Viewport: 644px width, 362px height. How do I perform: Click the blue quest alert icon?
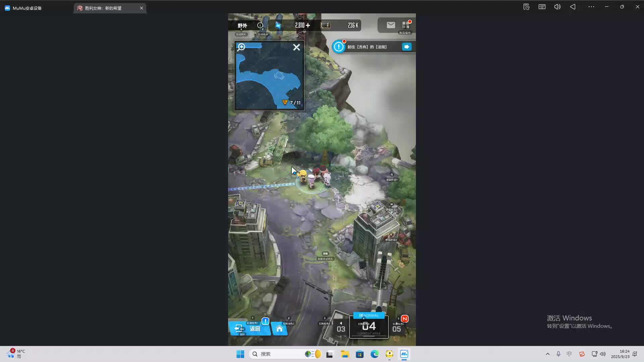339,47
